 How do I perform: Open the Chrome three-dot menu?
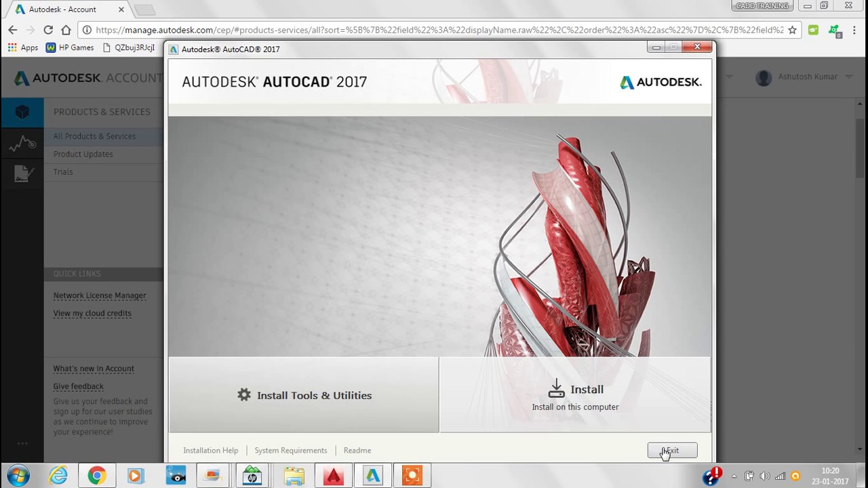[x=855, y=30]
